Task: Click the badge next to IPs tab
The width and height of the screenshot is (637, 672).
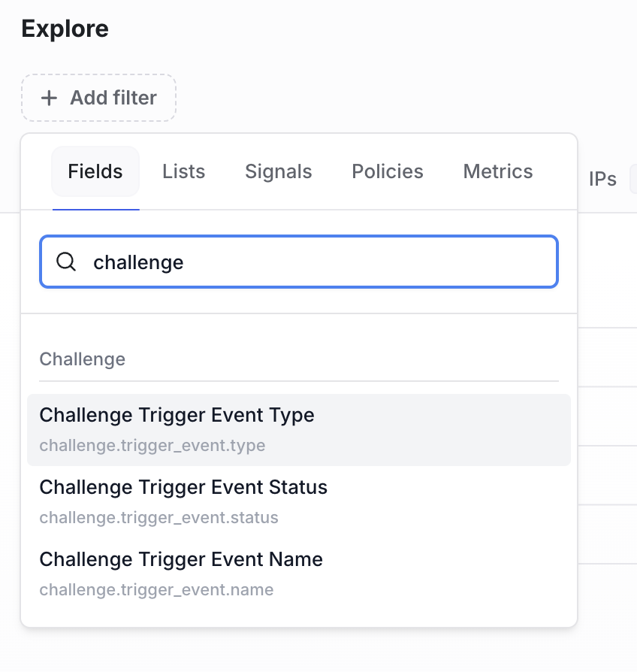Action: coord(633,179)
